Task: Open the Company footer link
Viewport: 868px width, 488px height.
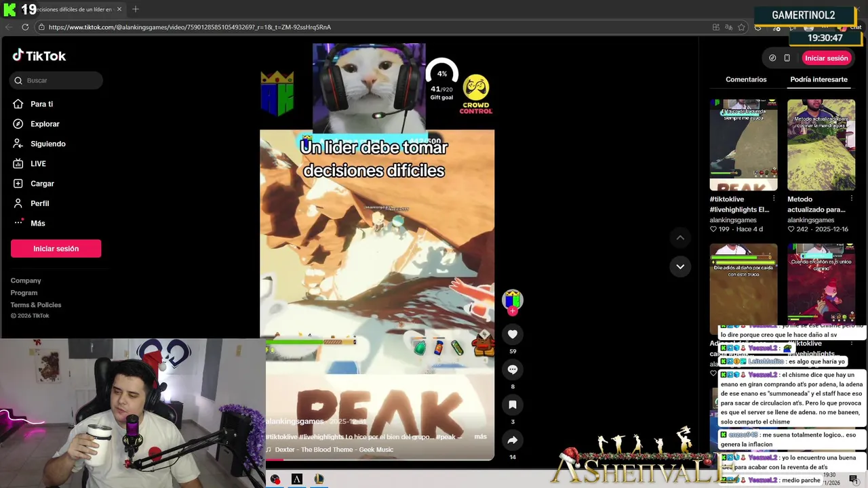Action: pos(26,281)
